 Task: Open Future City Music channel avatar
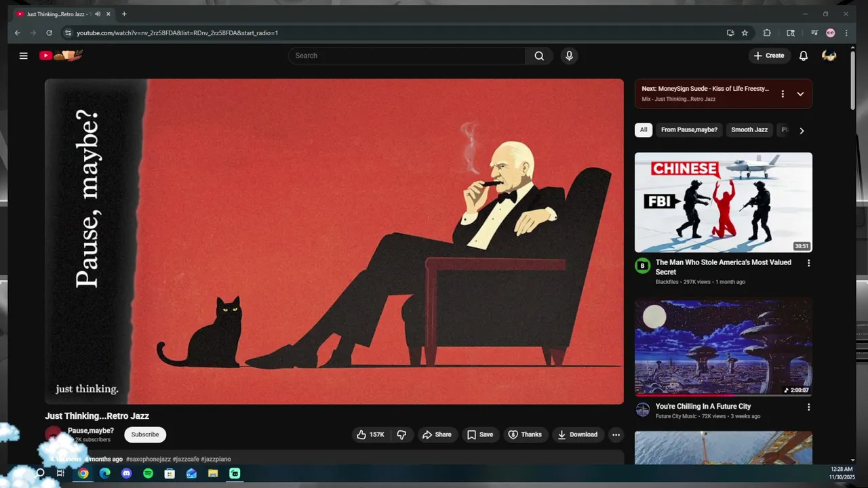tap(642, 410)
